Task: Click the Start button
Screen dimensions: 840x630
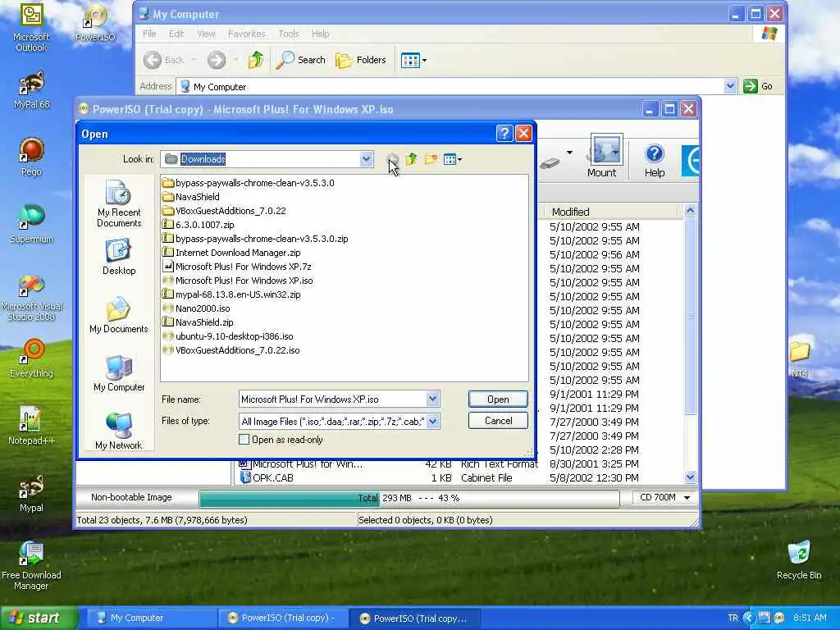Action: tap(38, 618)
